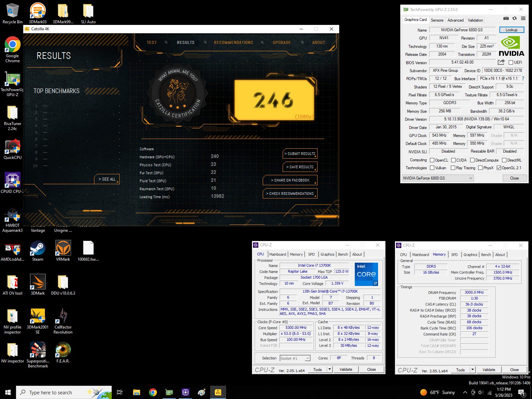Click the Task View taskbar icon
The image size is (532, 399).
[x=120, y=392]
